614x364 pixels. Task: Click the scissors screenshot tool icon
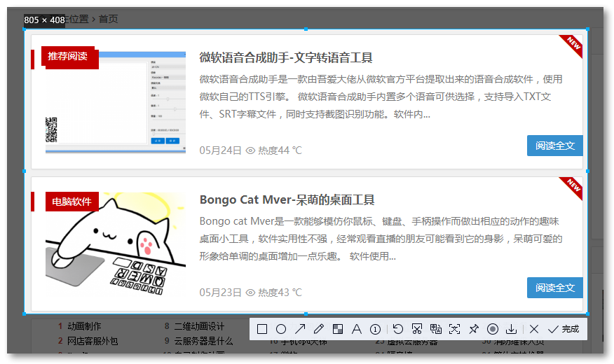pos(417,329)
